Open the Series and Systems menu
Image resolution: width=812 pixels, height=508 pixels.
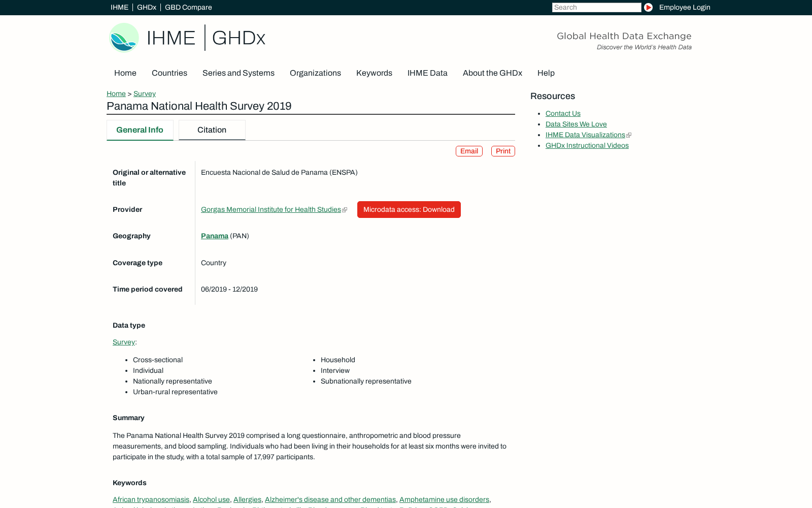[x=239, y=73]
